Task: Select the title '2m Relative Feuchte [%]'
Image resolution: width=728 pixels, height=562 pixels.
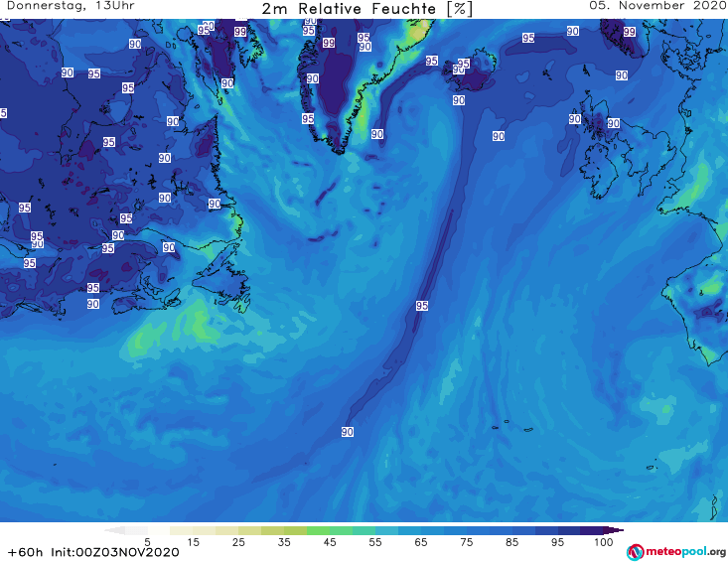Action: coord(367,9)
